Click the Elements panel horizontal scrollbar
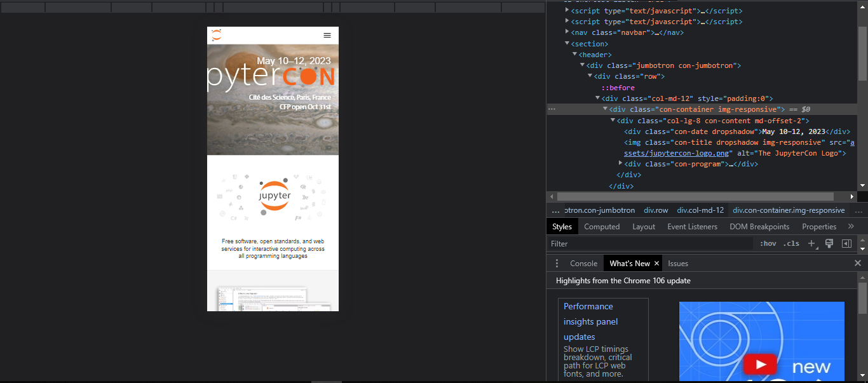 point(695,197)
